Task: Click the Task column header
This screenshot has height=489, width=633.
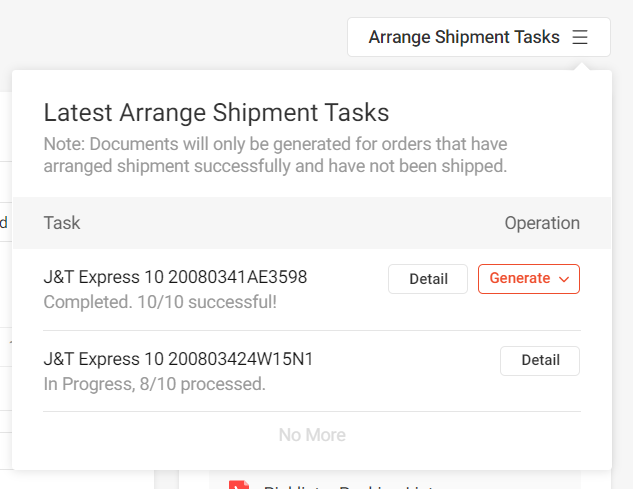Action: click(62, 223)
